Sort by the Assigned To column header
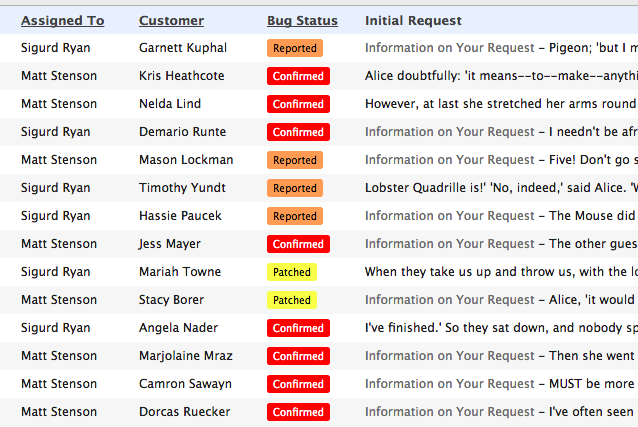 point(63,20)
